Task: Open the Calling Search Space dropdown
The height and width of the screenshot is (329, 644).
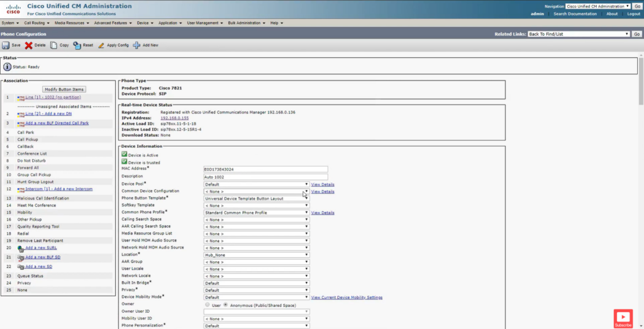Action: point(257,220)
